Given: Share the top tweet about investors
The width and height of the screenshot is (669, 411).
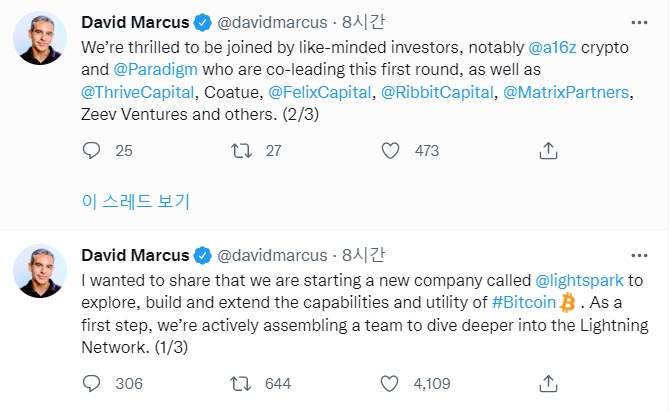Looking at the screenshot, I should click(x=547, y=150).
